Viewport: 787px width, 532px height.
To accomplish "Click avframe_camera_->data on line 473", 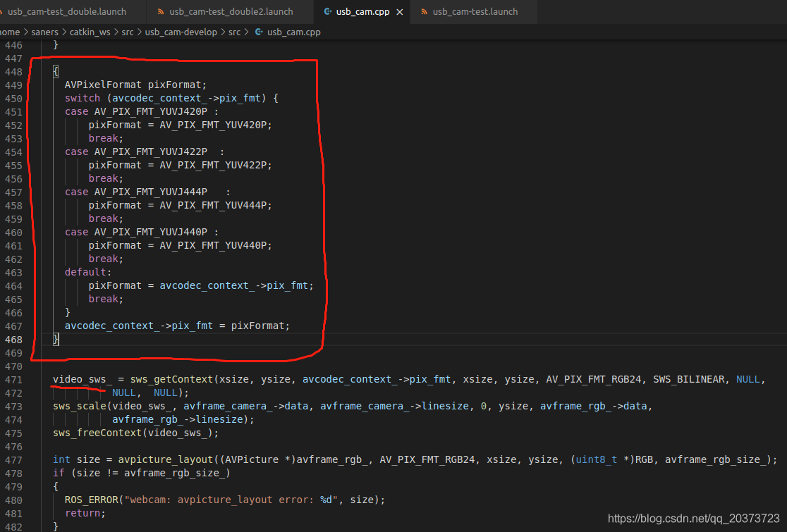I will click(x=246, y=406).
